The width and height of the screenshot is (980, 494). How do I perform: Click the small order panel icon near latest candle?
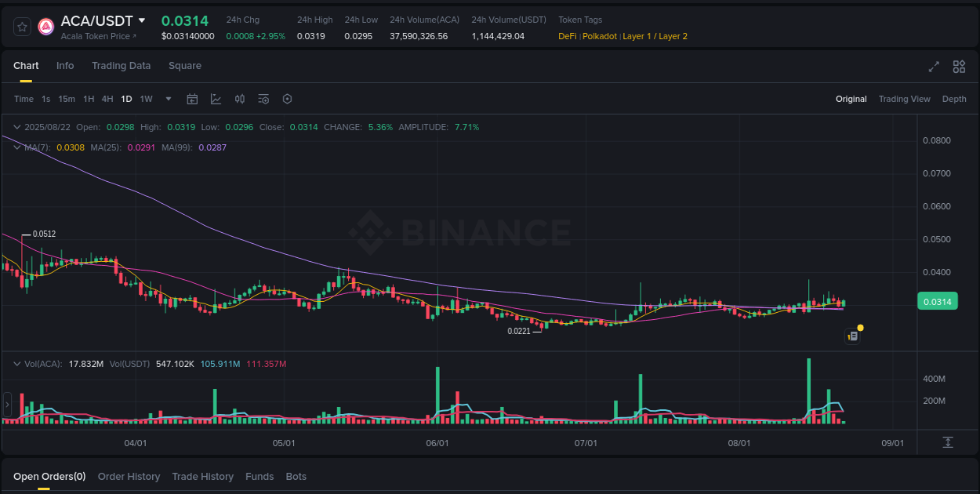click(852, 336)
